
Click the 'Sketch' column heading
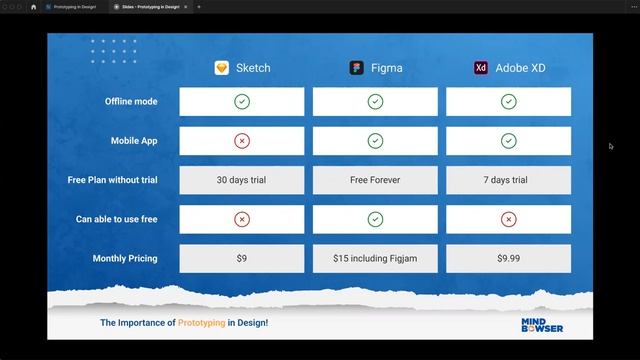coord(253,68)
